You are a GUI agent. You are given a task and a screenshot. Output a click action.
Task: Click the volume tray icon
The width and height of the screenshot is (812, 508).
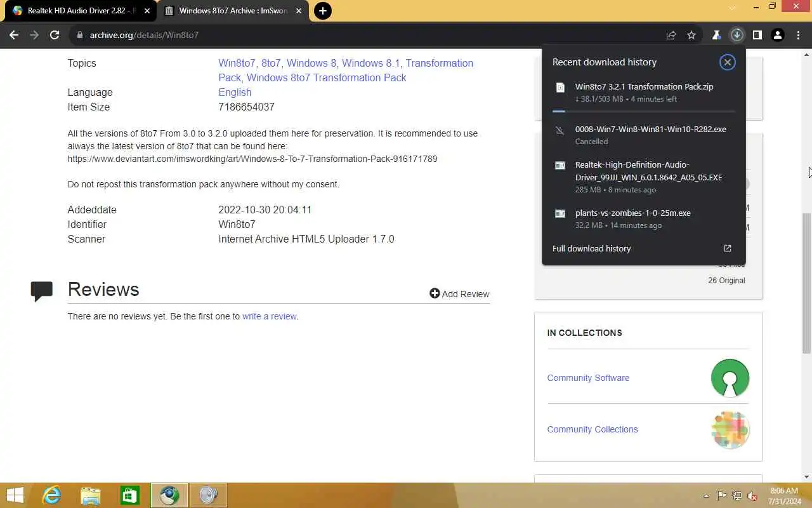point(753,496)
